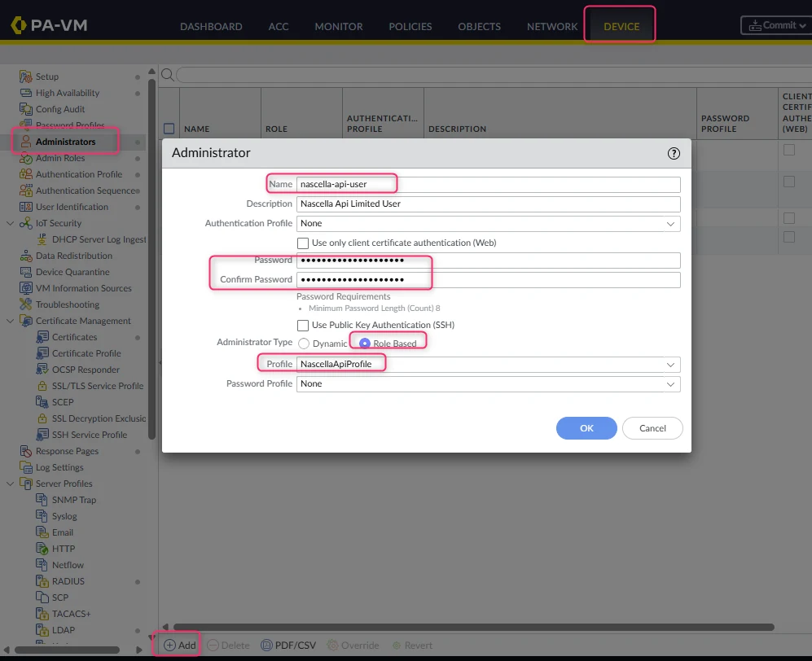Image resolution: width=812 pixels, height=661 pixels.
Task: Click horizontal scrollbar under administrators table
Action: (473, 628)
